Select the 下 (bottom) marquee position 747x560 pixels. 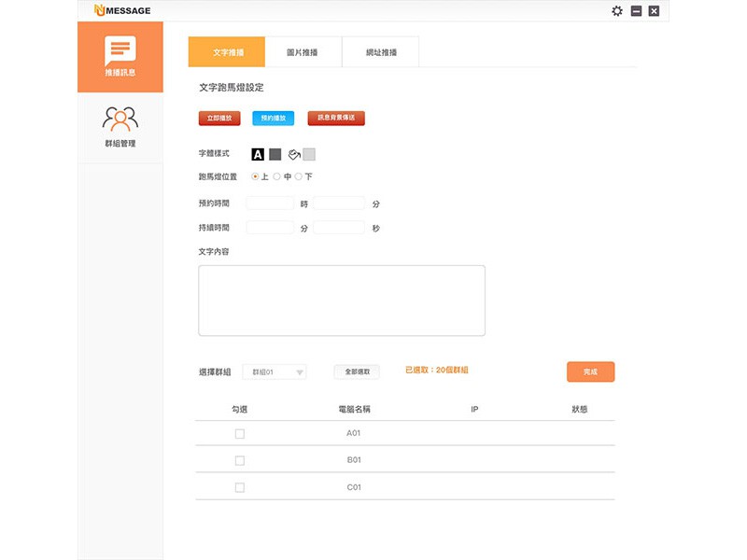pyautogui.click(x=299, y=176)
